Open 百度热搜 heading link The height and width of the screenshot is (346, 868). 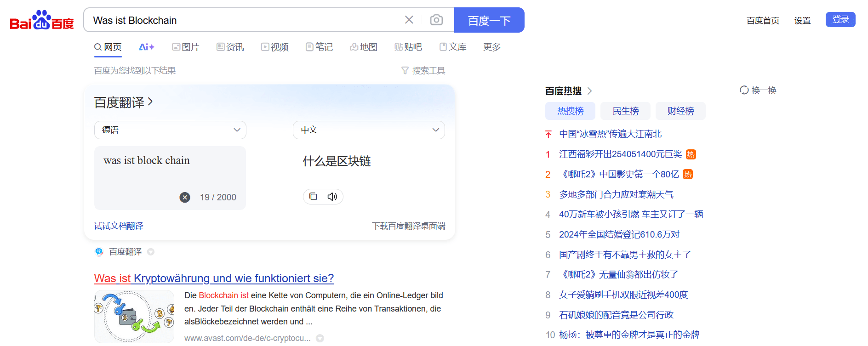pos(568,91)
